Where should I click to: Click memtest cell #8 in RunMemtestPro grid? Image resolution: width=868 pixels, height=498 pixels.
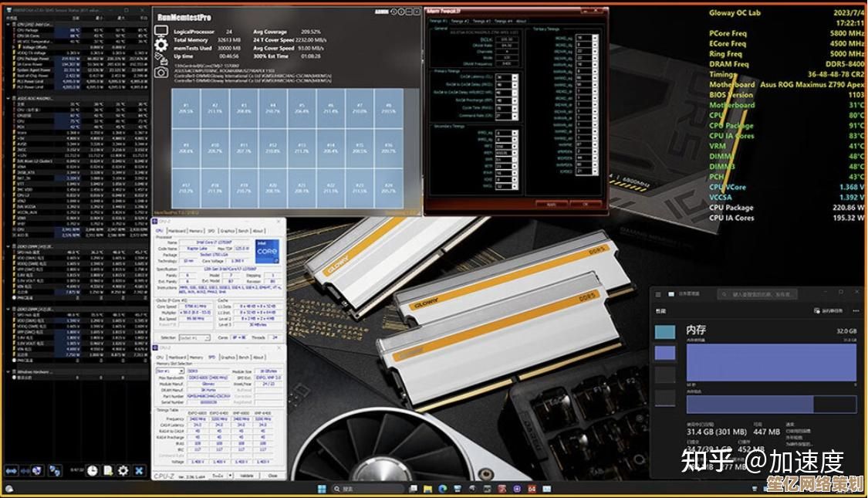click(x=388, y=109)
